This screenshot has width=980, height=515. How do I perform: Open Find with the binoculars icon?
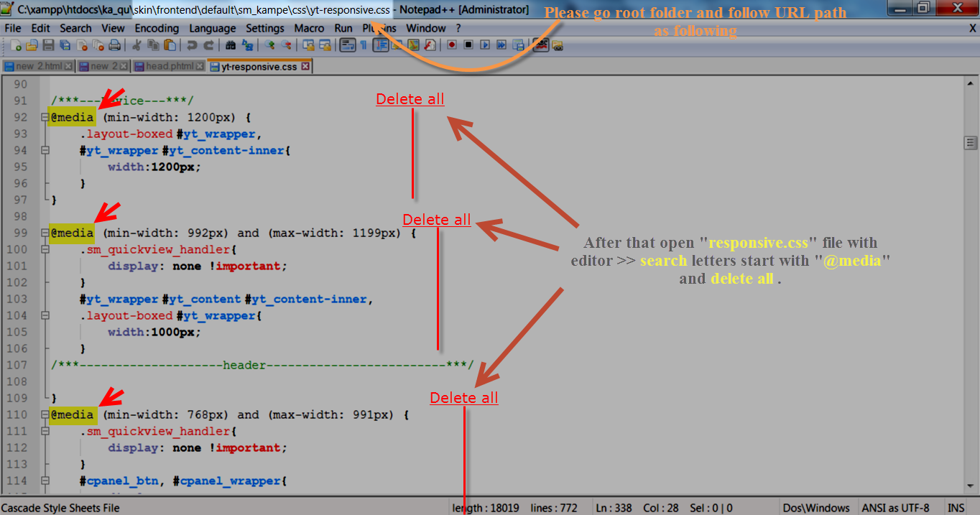coord(230,45)
